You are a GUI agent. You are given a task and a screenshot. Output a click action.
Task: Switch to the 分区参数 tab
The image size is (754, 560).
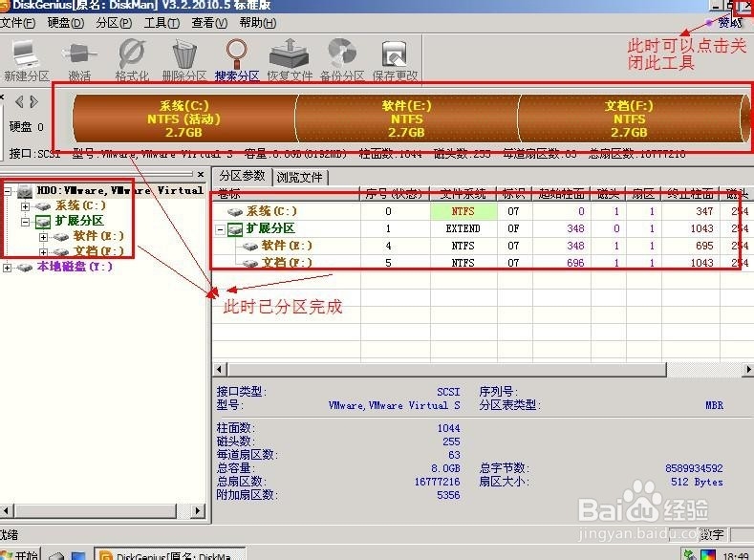tap(243, 176)
